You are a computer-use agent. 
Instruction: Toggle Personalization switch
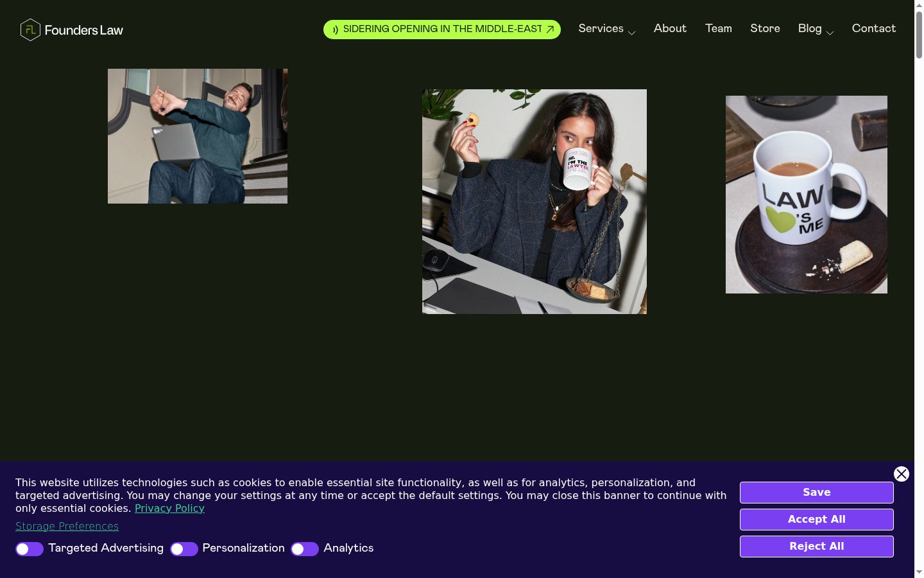pos(184,549)
